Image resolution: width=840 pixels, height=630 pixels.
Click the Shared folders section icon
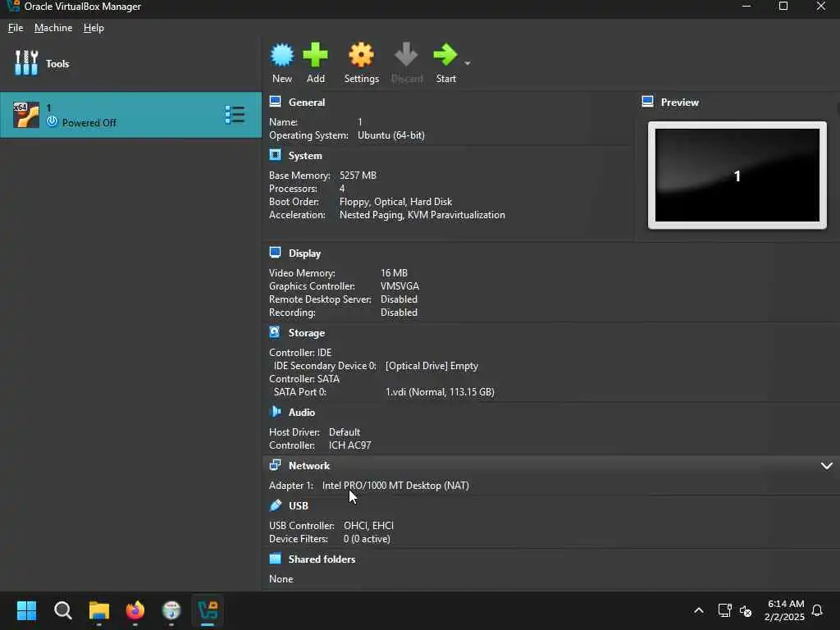pos(276,559)
